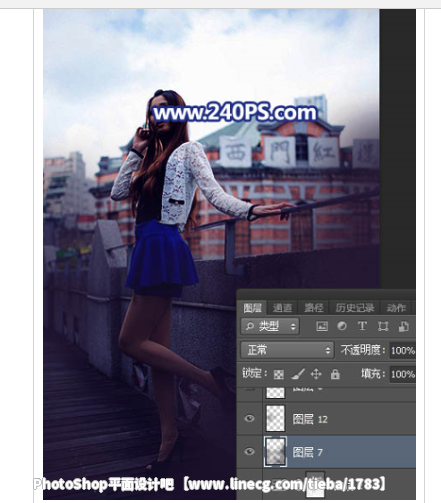Switch to the 动作 tab
The height and width of the screenshot is (503, 441).
click(x=396, y=308)
